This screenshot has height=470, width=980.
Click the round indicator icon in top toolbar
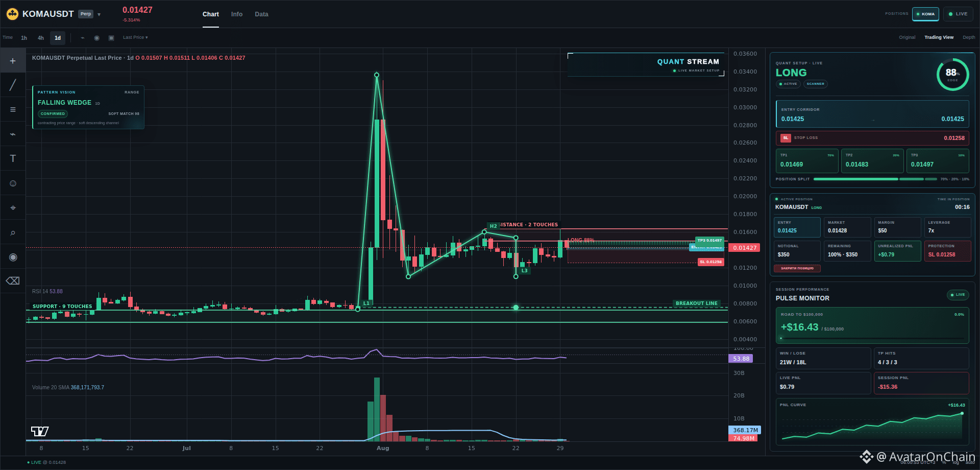(x=97, y=38)
